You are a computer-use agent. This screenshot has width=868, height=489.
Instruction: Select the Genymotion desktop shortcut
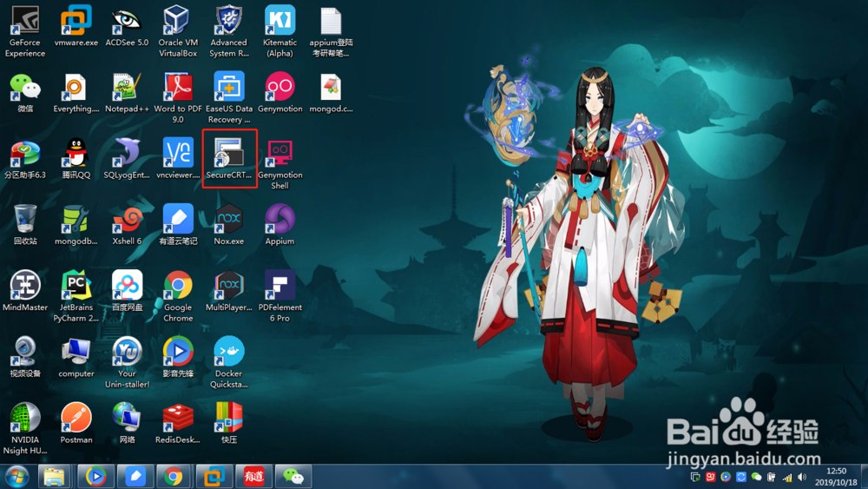point(279,92)
